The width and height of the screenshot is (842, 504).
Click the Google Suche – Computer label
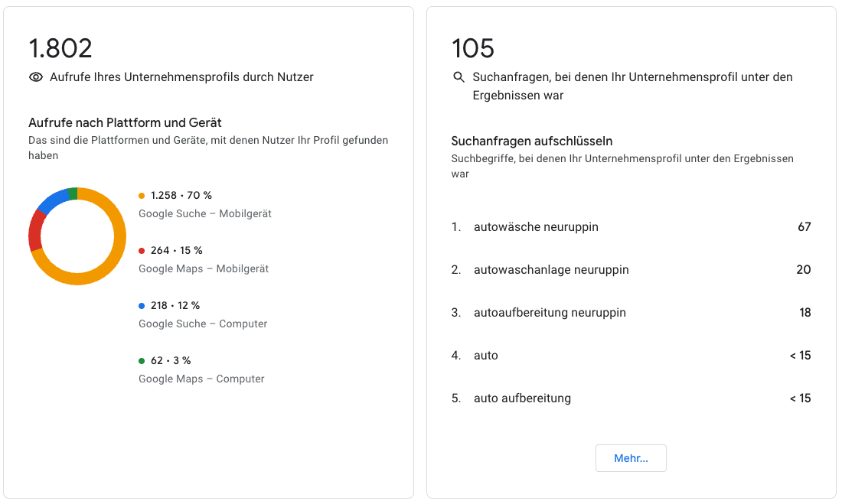203,324
